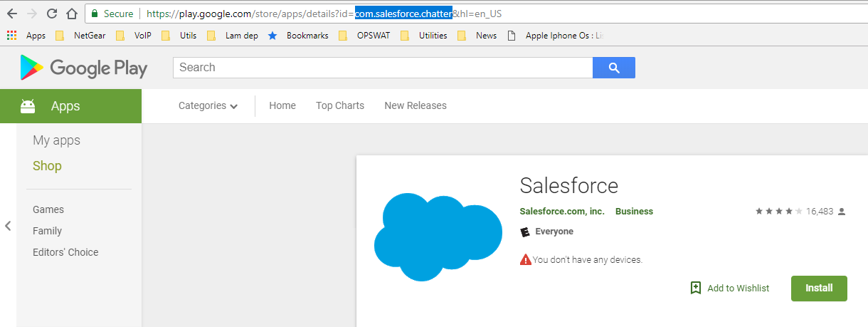Click the Everyone content rating icon
Image resolution: width=868 pixels, height=327 pixels.
pyautogui.click(x=526, y=232)
